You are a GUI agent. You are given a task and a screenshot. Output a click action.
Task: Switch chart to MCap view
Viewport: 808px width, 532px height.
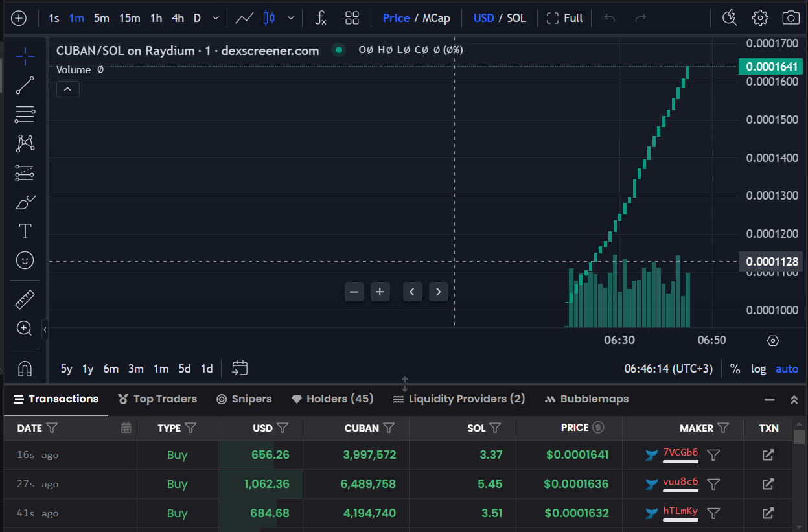(x=436, y=18)
